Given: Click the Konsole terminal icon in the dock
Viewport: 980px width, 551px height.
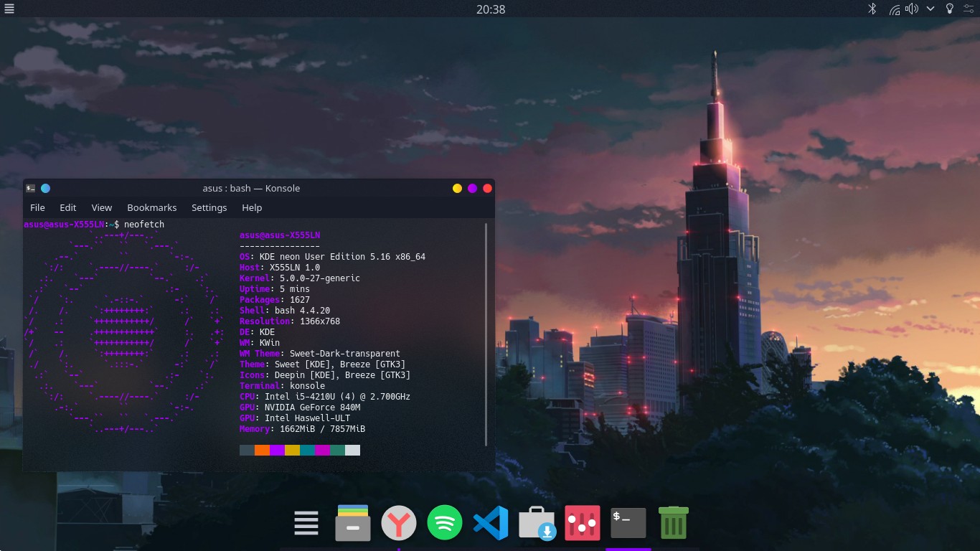Looking at the screenshot, I should (628, 523).
